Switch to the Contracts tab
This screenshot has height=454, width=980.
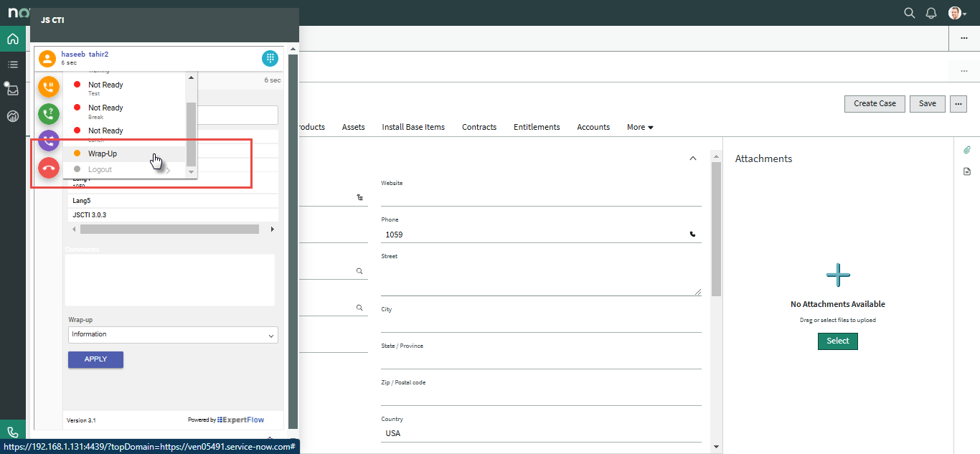point(479,127)
